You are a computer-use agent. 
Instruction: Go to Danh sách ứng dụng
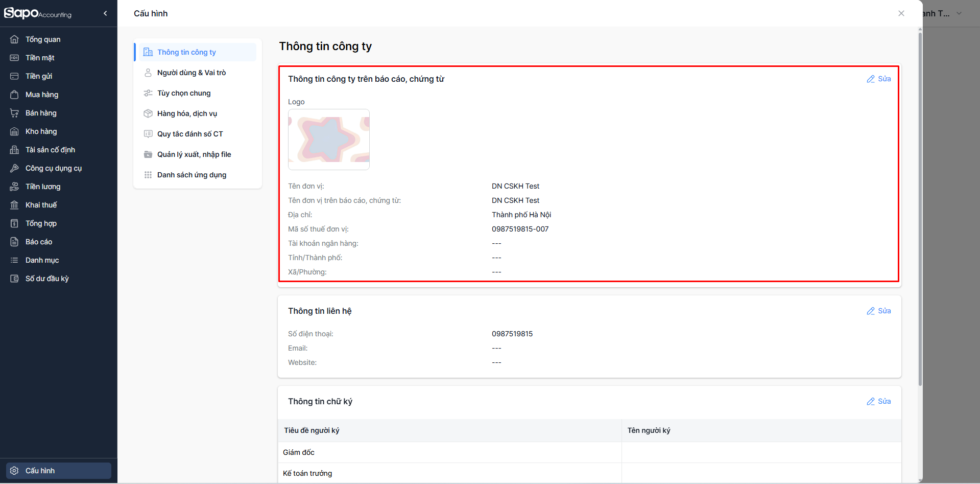pyautogui.click(x=192, y=175)
